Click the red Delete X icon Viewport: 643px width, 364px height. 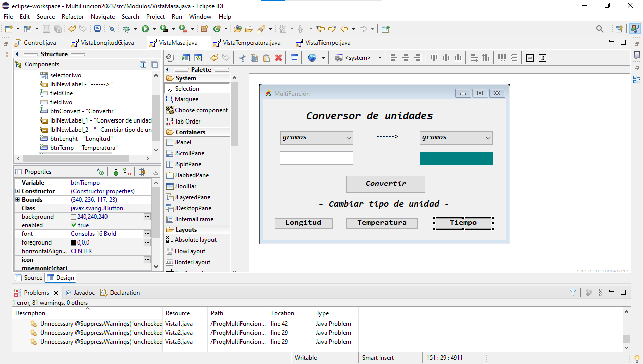278,58
